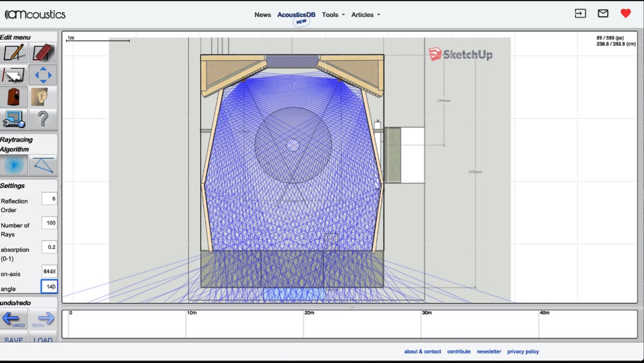Viewport: 644px width, 363px height.
Task: Open the image settings wrench tool
Action: click(14, 119)
